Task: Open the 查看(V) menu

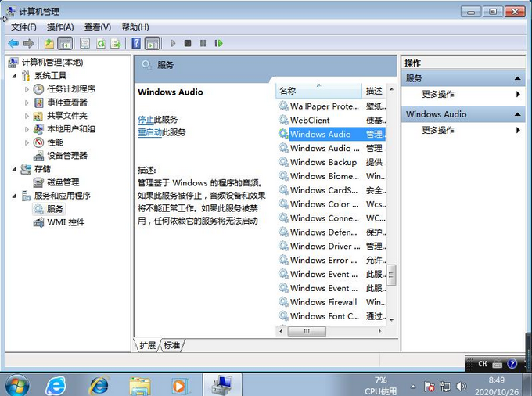Action: pyautogui.click(x=98, y=27)
